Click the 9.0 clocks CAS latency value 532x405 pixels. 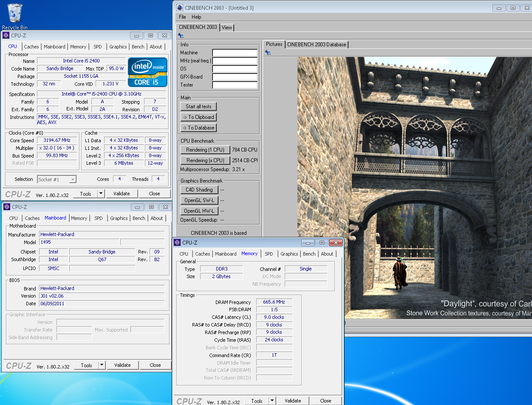274,317
